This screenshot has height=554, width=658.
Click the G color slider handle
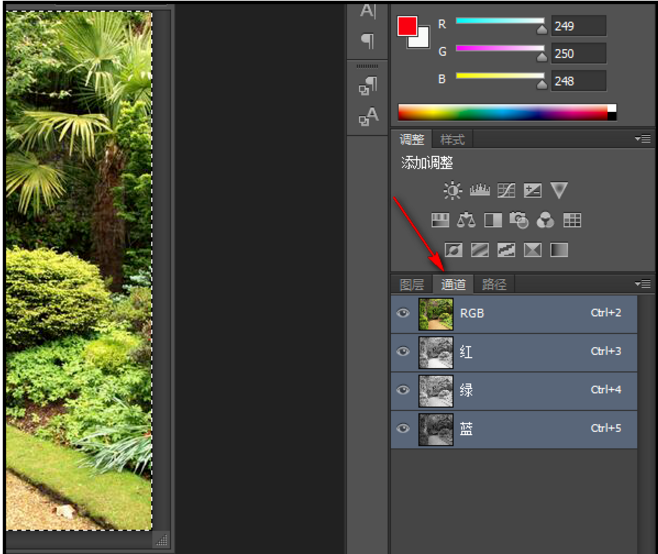tap(542, 57)
